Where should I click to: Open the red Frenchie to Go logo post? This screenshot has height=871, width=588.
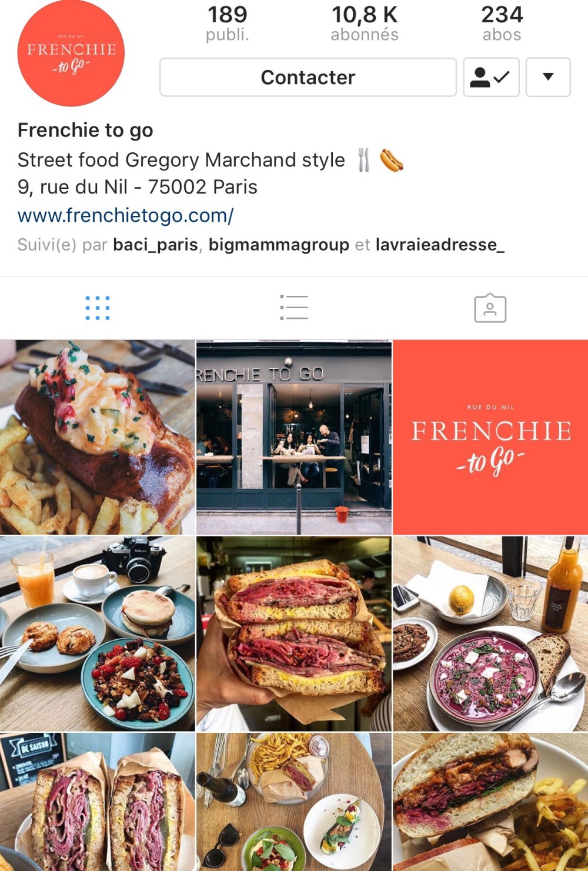(490, 437)
